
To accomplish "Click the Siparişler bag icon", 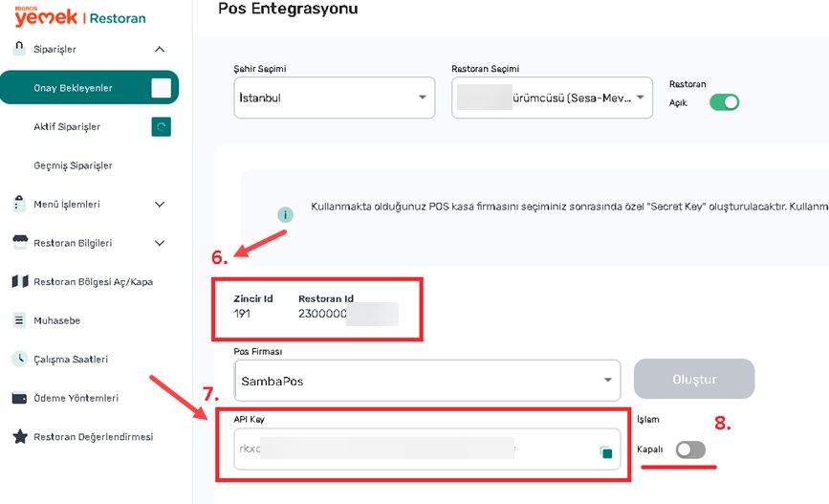I will point(19,48).
